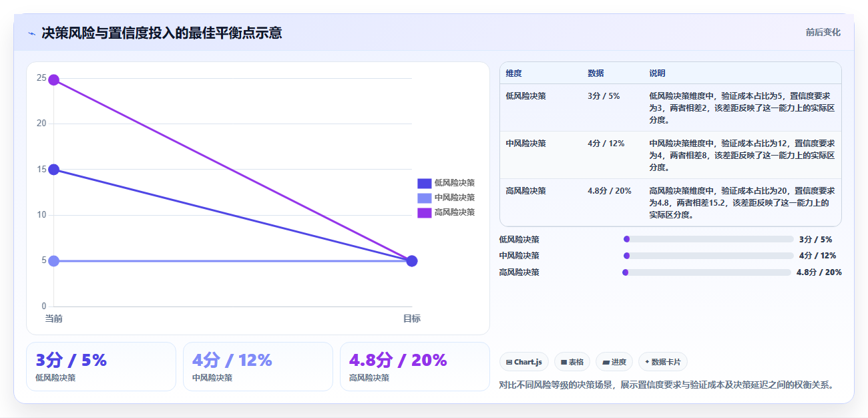This screenshot has width=868, height=418.
Task: Click 4分 / 12% value after the progress bar
Action: 817,256
